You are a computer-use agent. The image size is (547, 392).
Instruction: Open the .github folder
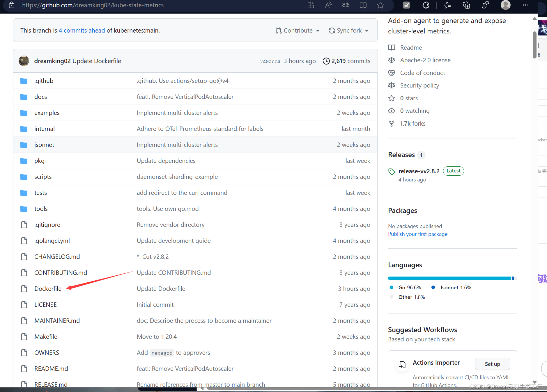pos(44,81)
